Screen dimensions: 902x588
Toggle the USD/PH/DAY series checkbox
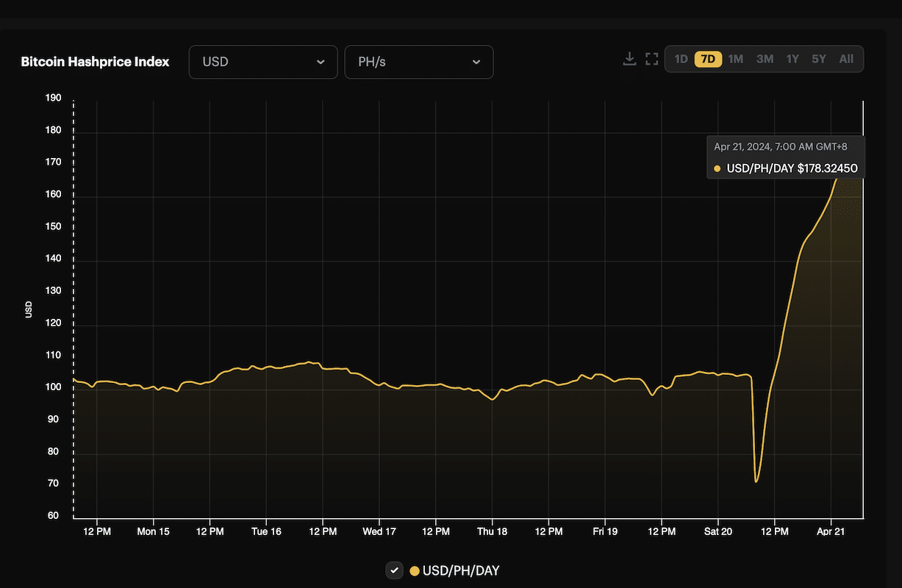tap(395, 570)
